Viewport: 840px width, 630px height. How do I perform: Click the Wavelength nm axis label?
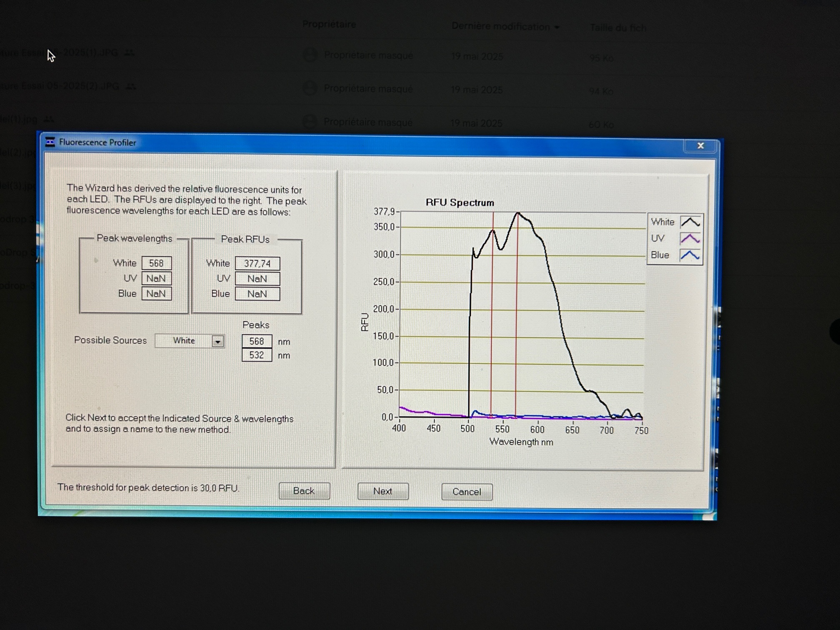521,442
